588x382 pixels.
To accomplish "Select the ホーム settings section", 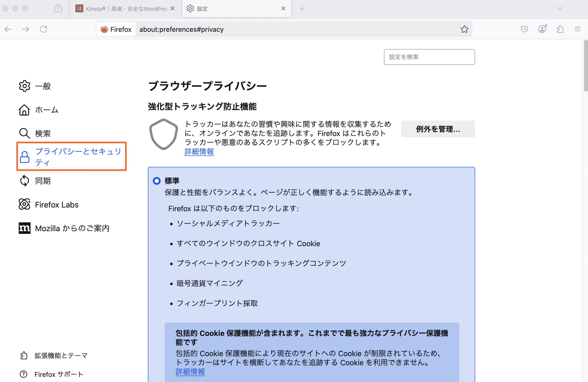I will (x=46, y=110).
